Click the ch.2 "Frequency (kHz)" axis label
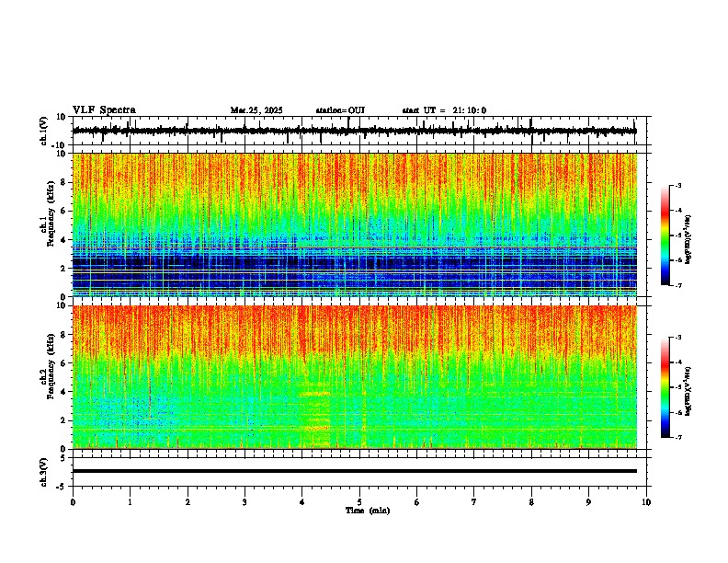Viewport: 728px width, 563px height. click(x=51, y=366)
